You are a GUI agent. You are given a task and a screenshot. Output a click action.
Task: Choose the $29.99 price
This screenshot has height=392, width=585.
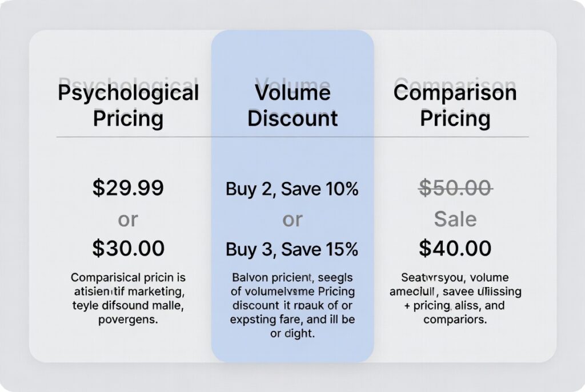click(x=128, y=188)
